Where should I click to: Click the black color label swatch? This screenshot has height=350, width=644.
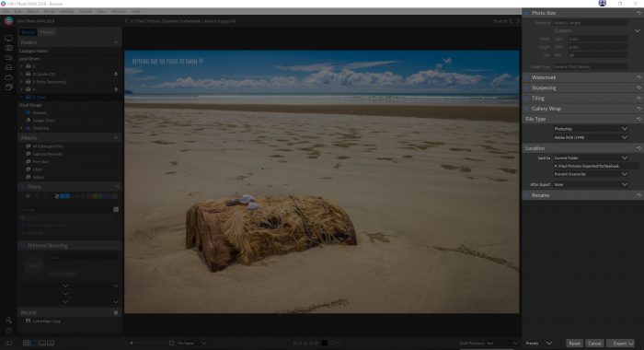(324, 343)
